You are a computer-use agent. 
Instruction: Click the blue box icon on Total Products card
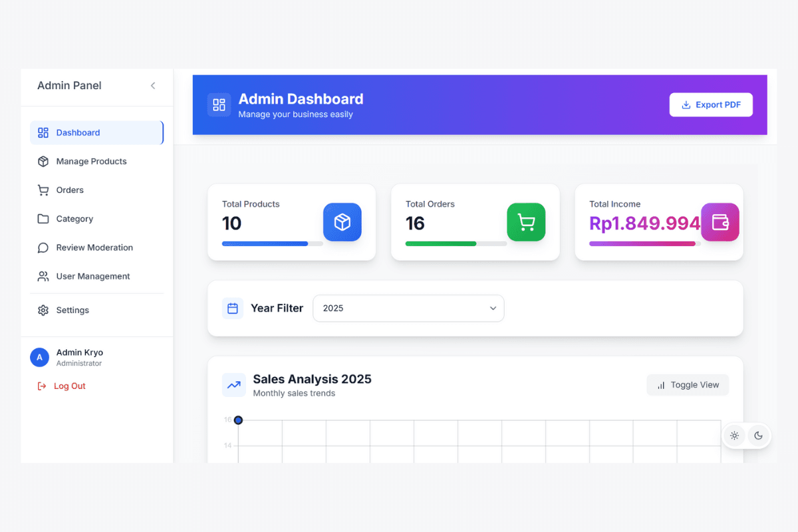click(342, 222)
